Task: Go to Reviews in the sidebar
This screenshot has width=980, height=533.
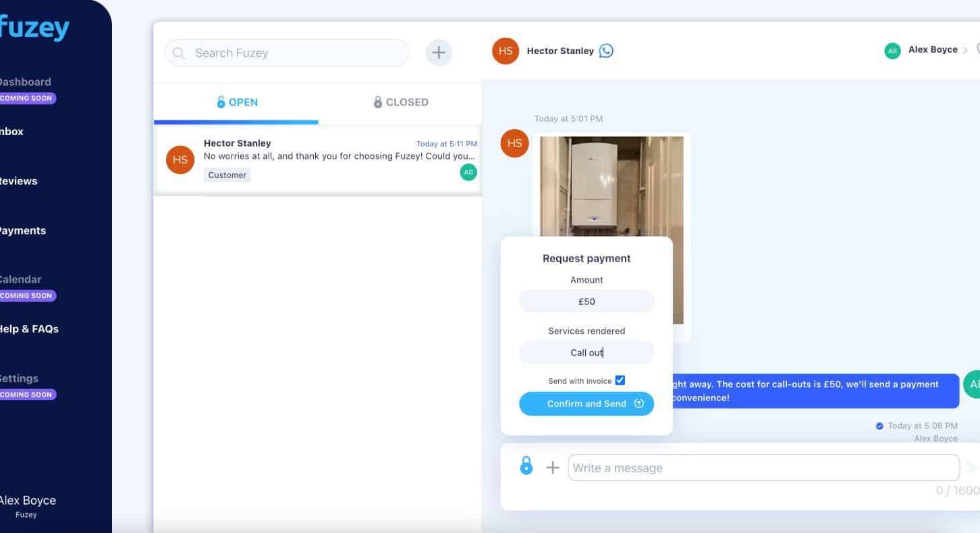Action: coord(18,181)
